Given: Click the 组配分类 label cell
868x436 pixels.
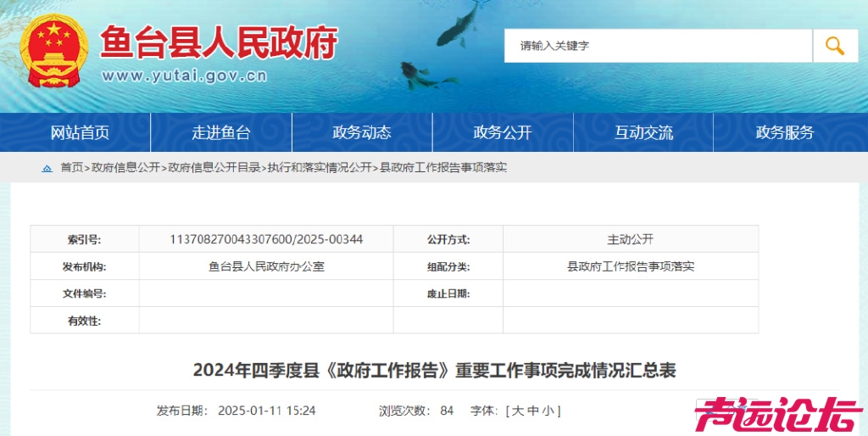Looking at the screenshot, I should [x=448, y=266].
